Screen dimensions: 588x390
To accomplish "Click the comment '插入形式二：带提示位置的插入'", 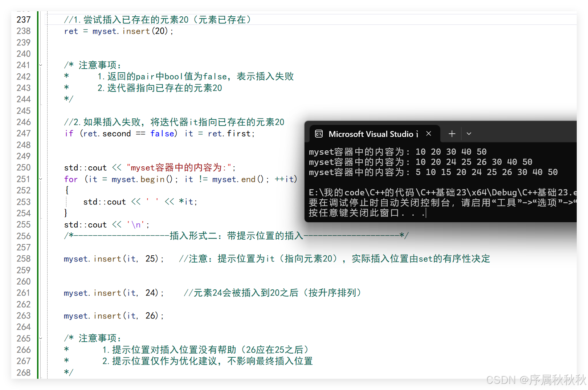I will pyautogui.click(x=236, y=236).
